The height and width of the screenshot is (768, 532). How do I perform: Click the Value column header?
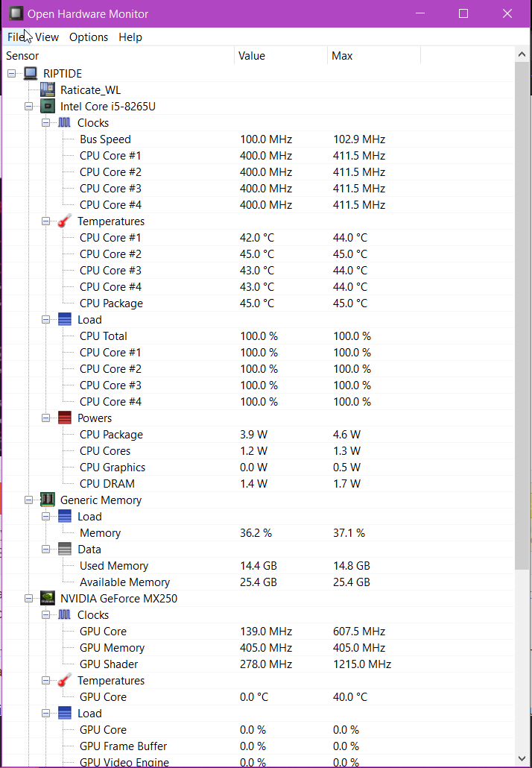(281, 56)
